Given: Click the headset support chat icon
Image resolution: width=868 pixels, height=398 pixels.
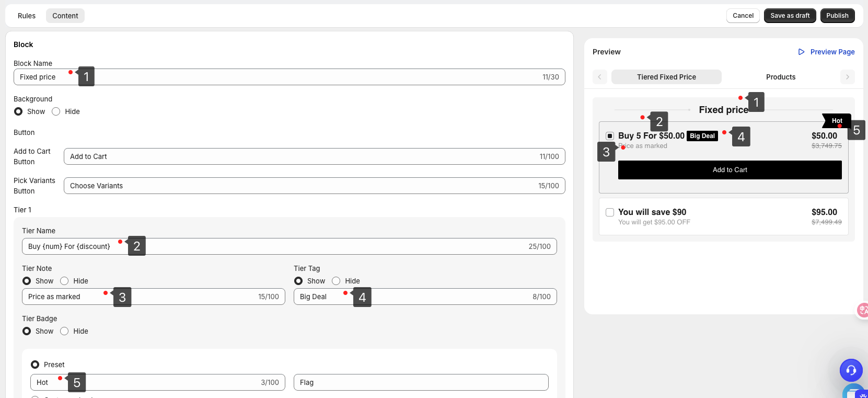Looking at the screenshot, I should coord(851,370).
